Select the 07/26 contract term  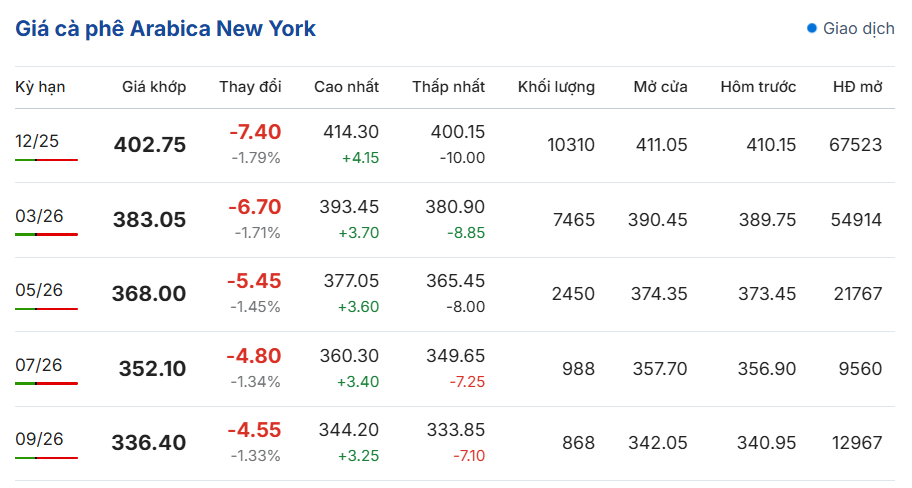tap(39, 365)
